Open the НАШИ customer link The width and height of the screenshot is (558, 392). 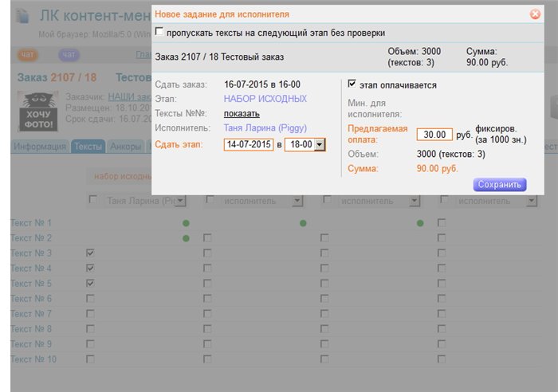pyautogui.click(x=129, y=96)
